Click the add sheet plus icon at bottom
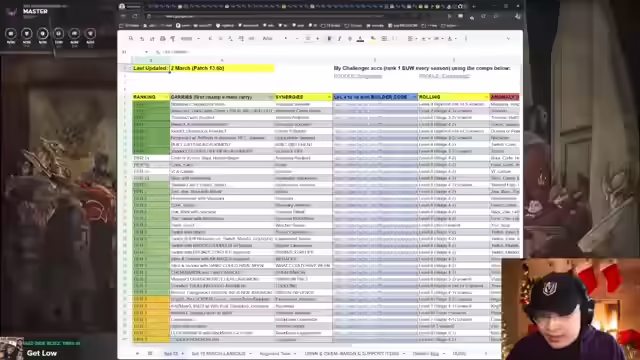Image resolution: width=640 pixels, height=360 pixels. click(x=138, y=353)
